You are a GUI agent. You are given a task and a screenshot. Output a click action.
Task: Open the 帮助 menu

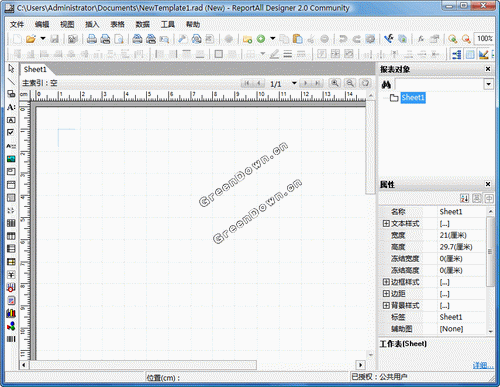(193, 24)
